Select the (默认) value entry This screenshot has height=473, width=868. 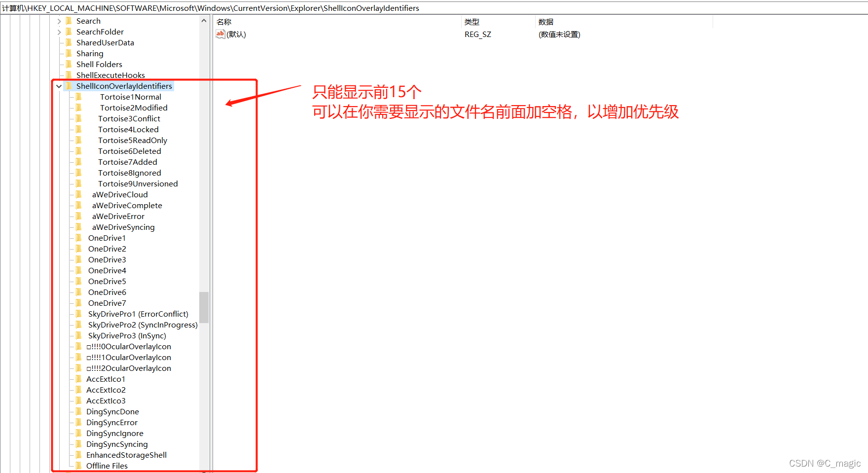[236, 34]
